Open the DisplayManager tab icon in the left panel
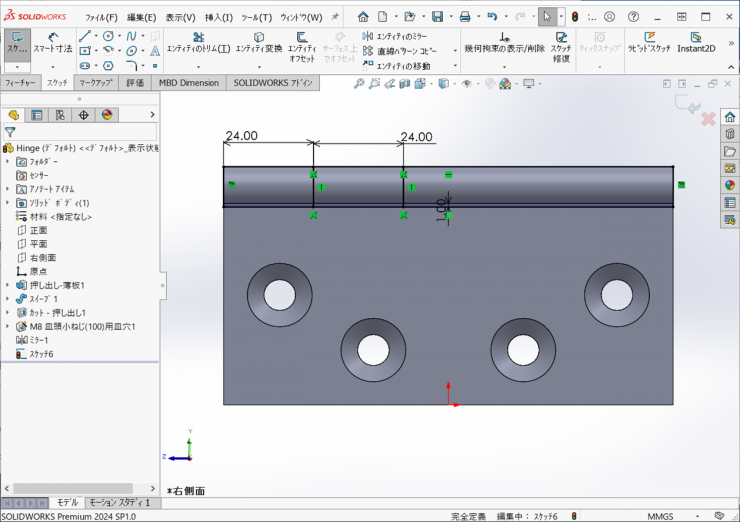Image resolution: width=740 pixels, height=522 pixels. (x=107, y=115)
